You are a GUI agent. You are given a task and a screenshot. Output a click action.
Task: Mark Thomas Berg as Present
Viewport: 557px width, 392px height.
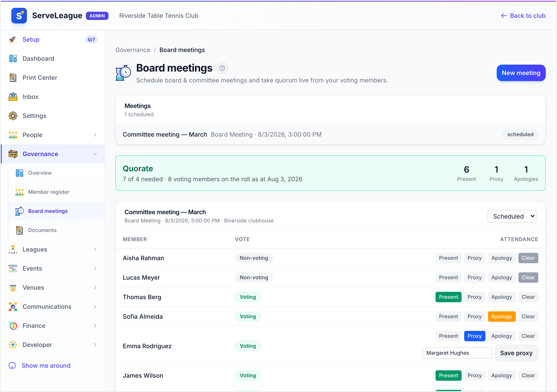[448, 297]
